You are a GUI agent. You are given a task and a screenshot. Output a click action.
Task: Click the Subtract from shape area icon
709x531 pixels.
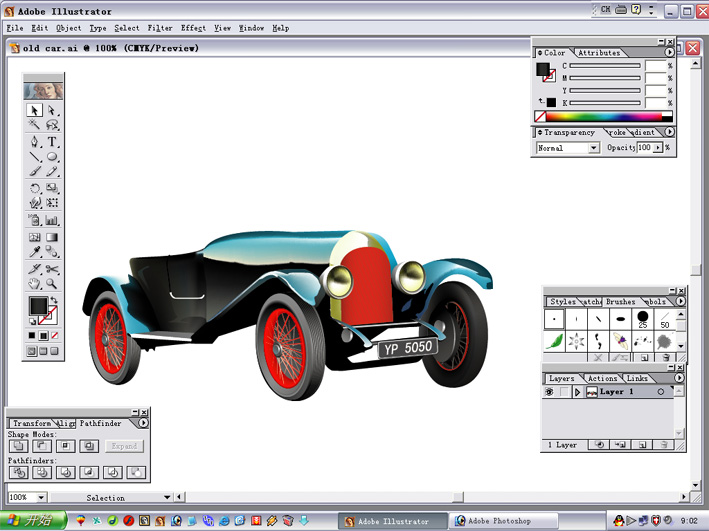coord(42,446)
